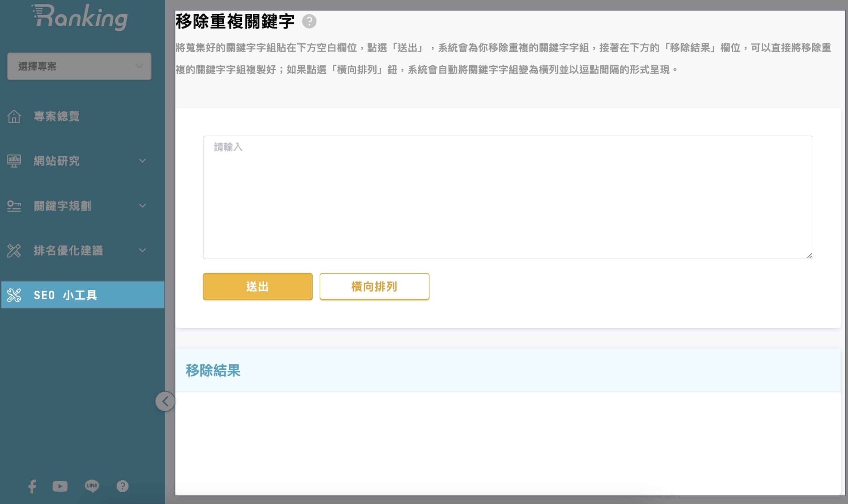The image size is (848, 504).
Task: Go to 專案總覽 menu item
Action: coord(57,116)
